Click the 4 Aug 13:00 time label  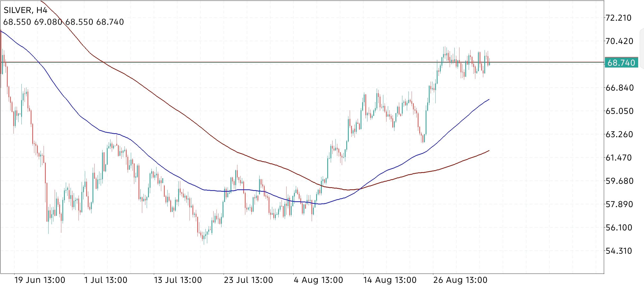coord(318,280)
